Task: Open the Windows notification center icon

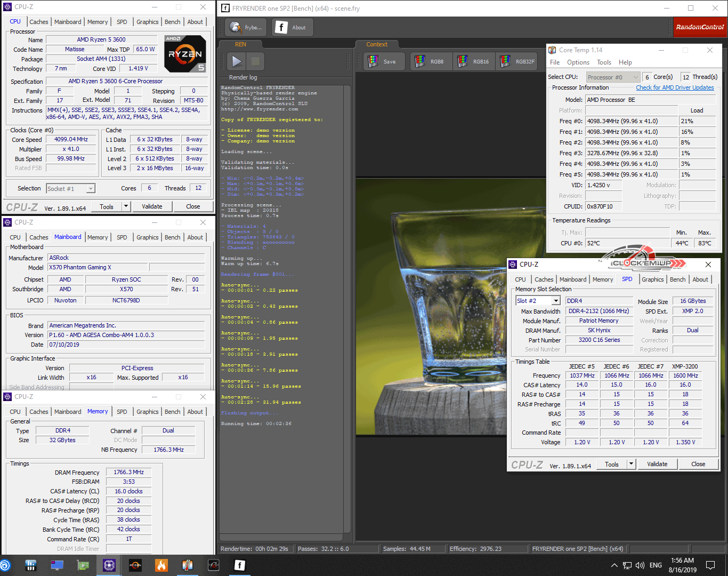Action: pos(710,565)
